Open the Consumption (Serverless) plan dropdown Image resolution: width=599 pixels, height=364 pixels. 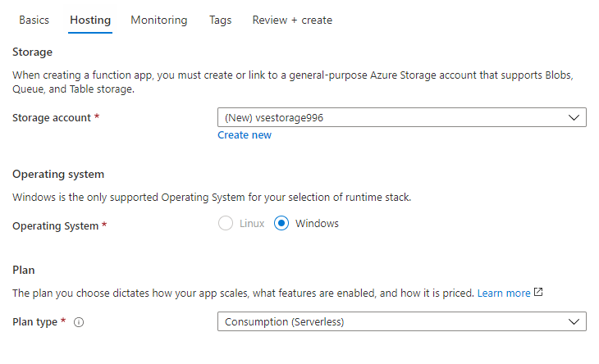coord(402,321)
